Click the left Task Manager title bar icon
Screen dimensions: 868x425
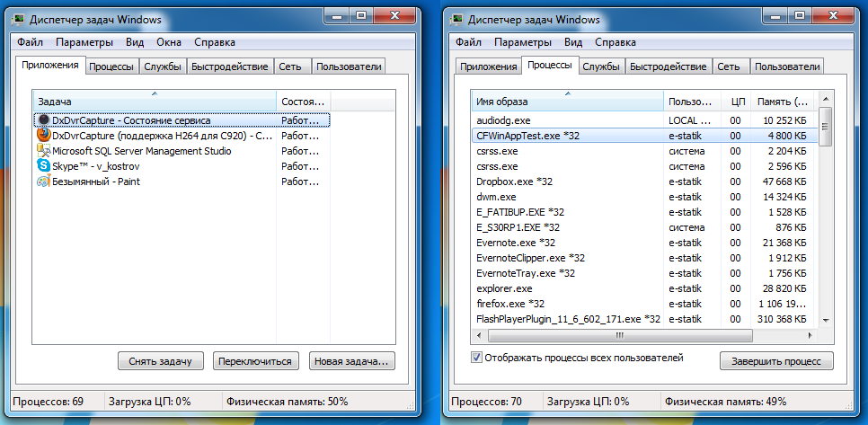19,20
